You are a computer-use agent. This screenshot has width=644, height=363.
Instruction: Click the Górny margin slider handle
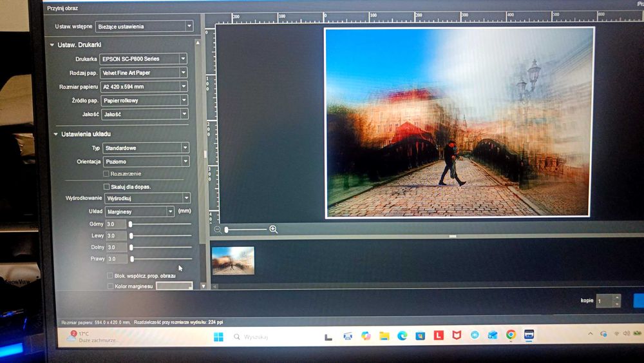(x=131, y=224)
